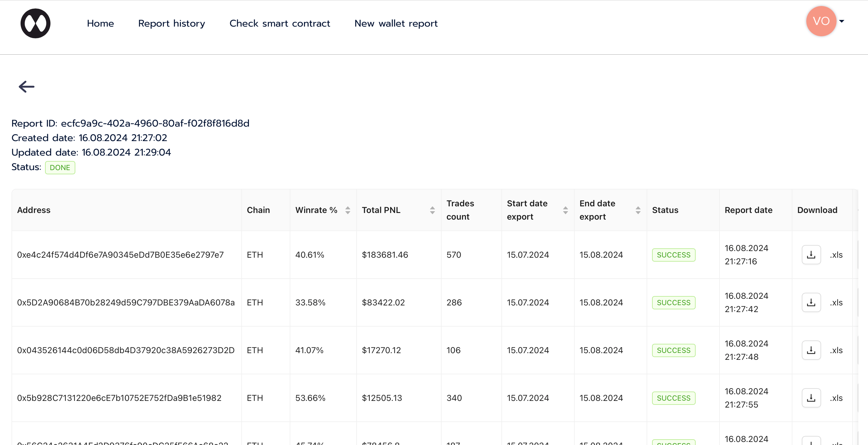Go to Report history
This screenshot has height=445, width=868.
point(171,23)
